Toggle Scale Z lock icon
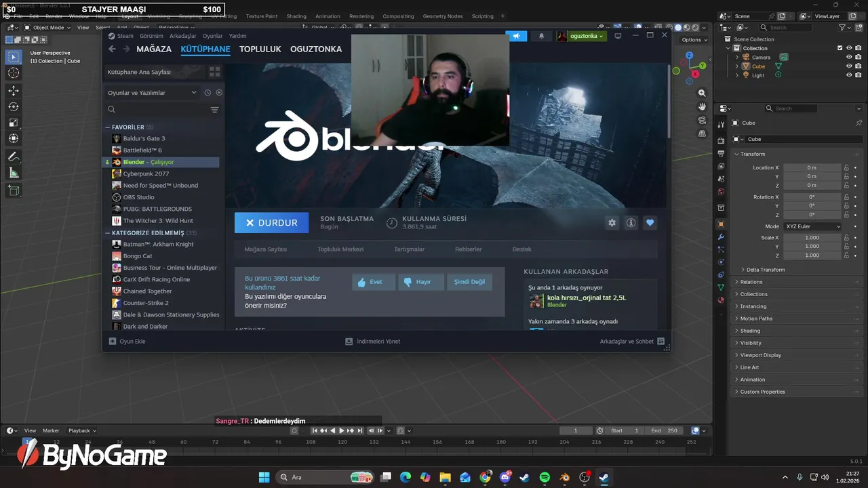The height and width of the screenshot is (488, 868). coord(846,256)
